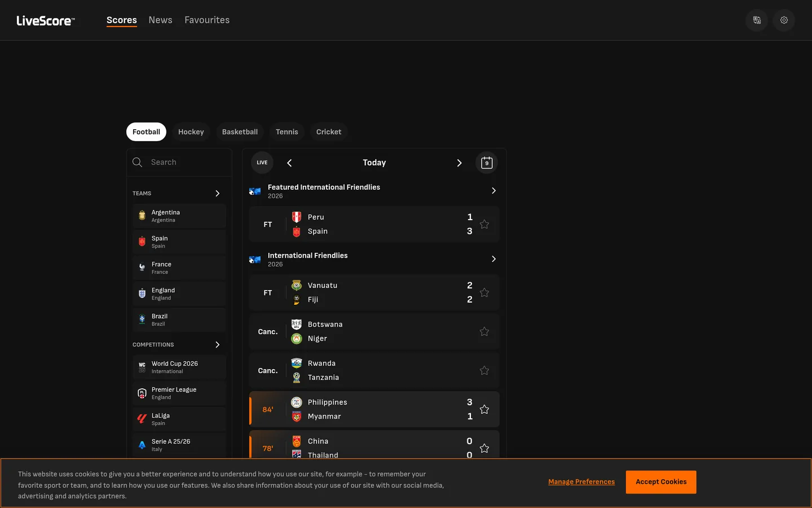Image resolution: width=812 pixels, height=508 pixels.
Task: Click the LaLiga logo
Action: [x=142, y=419]
